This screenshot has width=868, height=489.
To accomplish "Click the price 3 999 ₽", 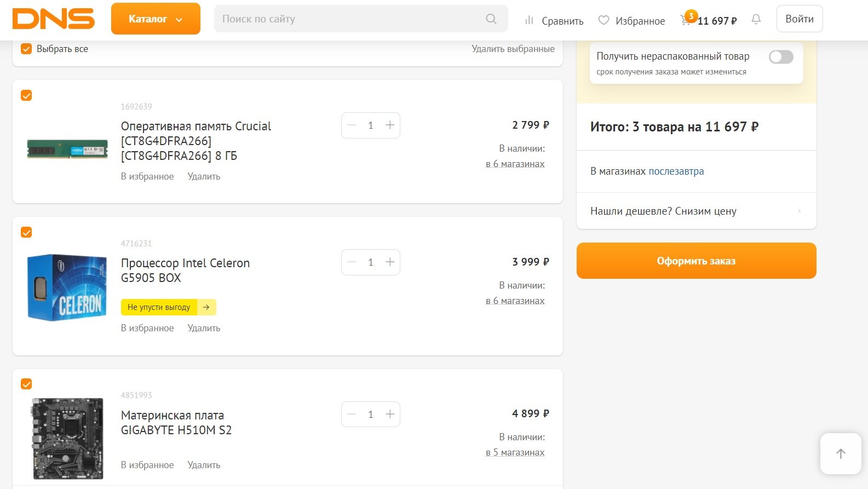I will [x=530, y=262].
